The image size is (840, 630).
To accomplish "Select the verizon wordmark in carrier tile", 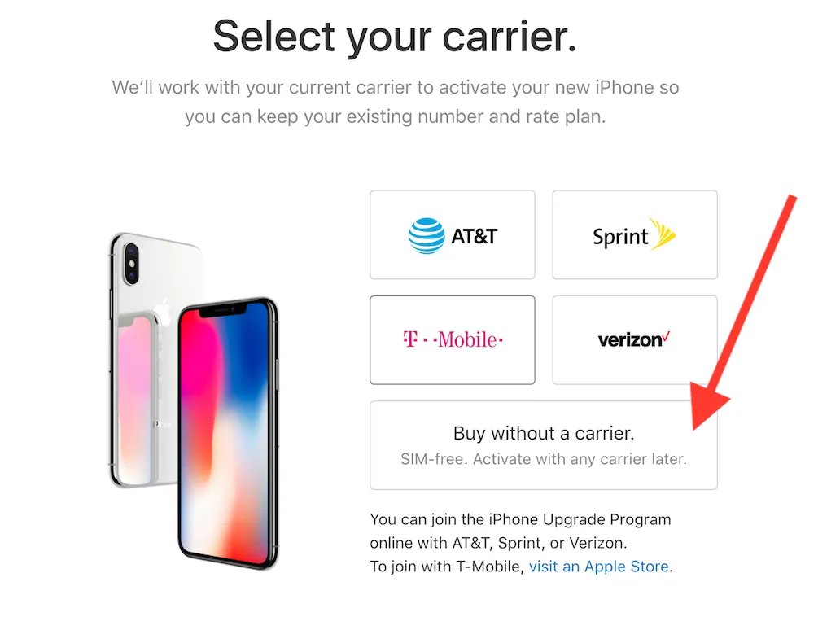I will pyautogui.click(x=630, y=340).
